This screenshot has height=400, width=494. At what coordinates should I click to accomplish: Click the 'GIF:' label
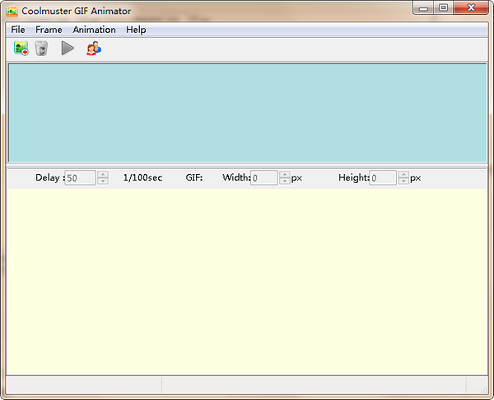tap(194, 178)
